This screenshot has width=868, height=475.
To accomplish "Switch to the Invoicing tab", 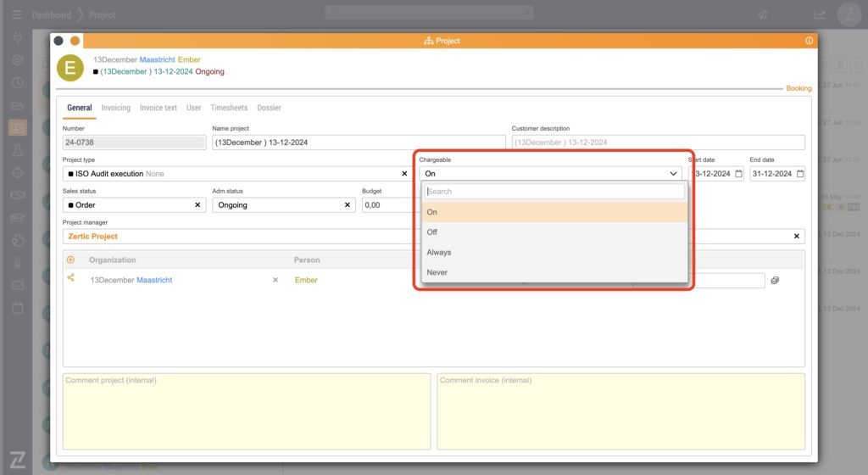I will coord(116,108).
